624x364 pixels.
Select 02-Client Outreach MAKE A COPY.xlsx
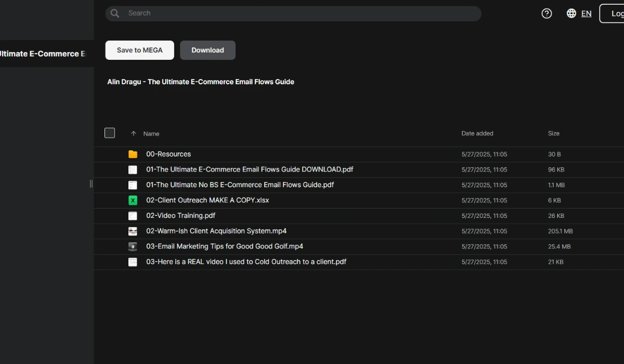pyautogui.click(x=207, y=200)
